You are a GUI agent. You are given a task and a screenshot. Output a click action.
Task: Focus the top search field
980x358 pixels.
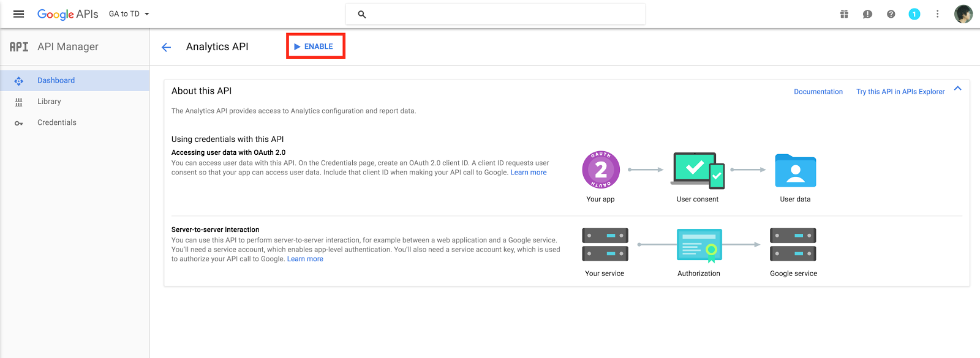pos(496,14)
